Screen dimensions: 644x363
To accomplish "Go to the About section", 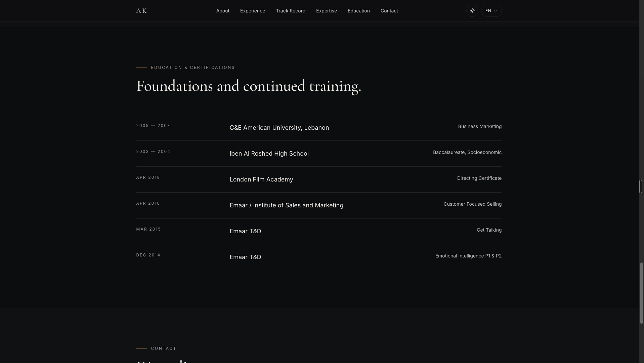I will (x=223, y=11).
